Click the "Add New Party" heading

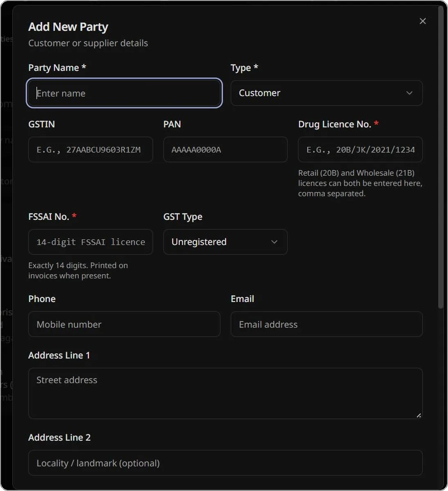point(68,27)
